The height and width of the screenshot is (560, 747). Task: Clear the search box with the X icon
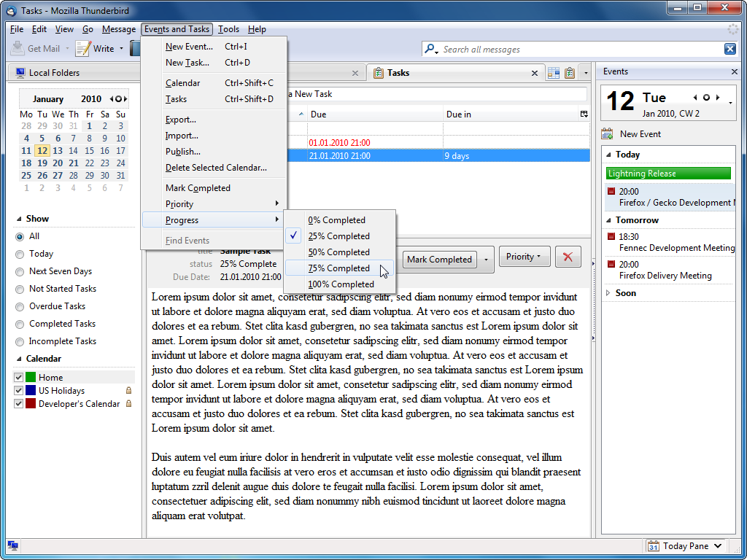tap(729, 49)
